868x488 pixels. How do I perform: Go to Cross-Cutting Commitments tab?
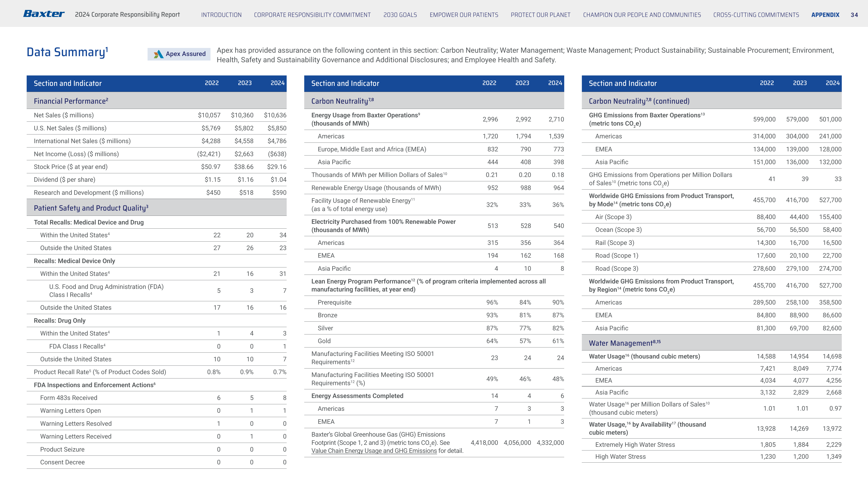pyautogui.click(x=756, y=15)
